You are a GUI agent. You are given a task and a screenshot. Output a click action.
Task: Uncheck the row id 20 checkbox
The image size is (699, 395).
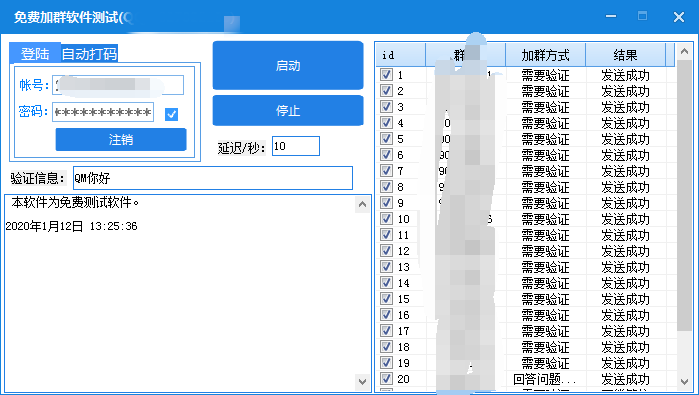pyautogui.click(x=387, y=379)
